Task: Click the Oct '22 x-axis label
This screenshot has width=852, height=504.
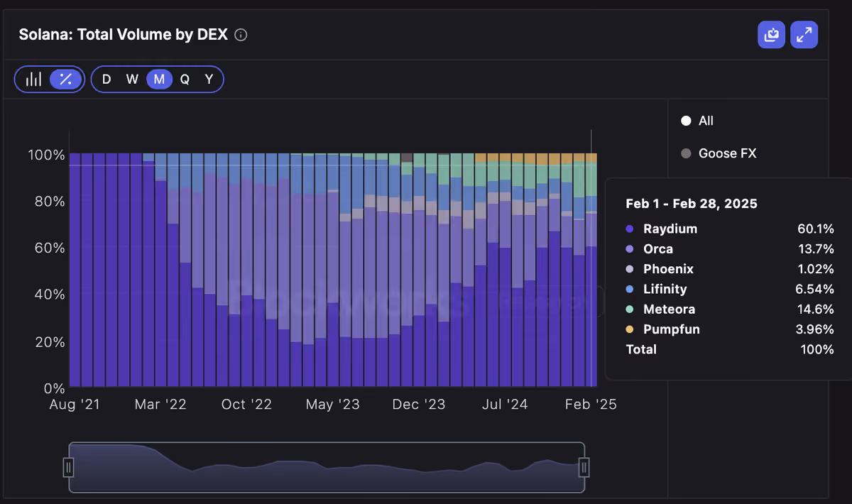Action: [x=246, y=405]
